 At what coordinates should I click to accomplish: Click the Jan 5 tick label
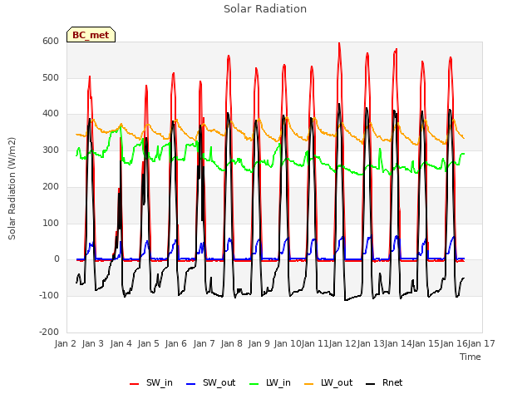[x=148, y=343]
